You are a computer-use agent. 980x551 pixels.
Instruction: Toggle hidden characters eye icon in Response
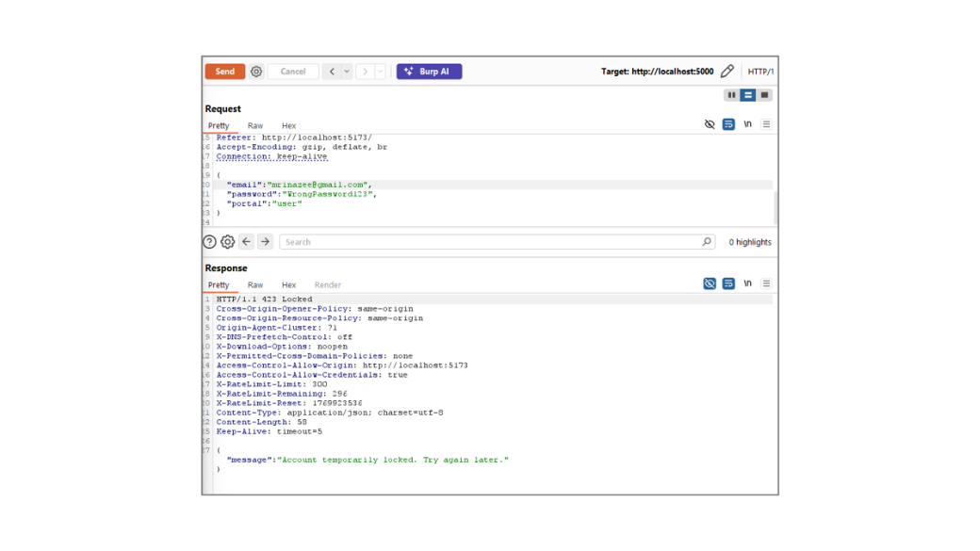point(710,284)
